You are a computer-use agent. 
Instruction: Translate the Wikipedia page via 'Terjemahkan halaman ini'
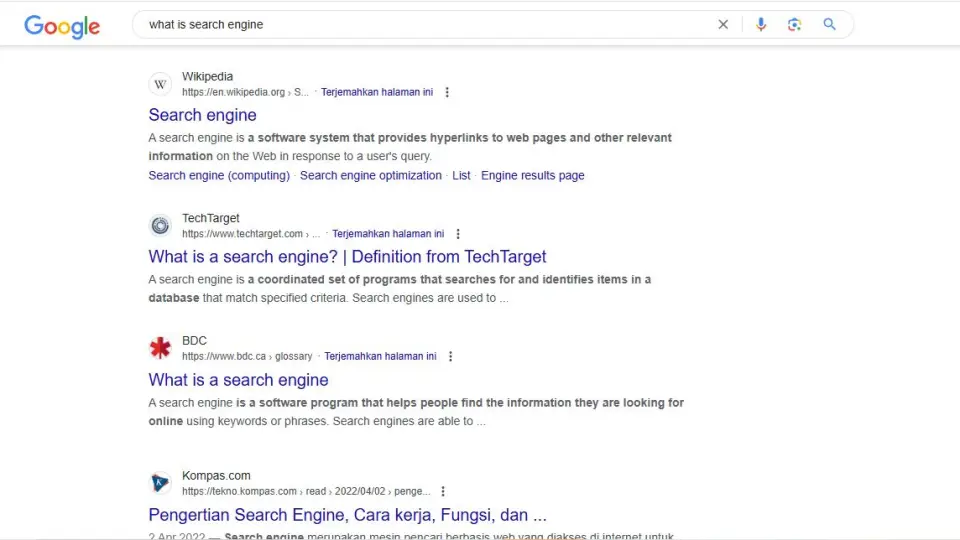[x=377, y=92]
